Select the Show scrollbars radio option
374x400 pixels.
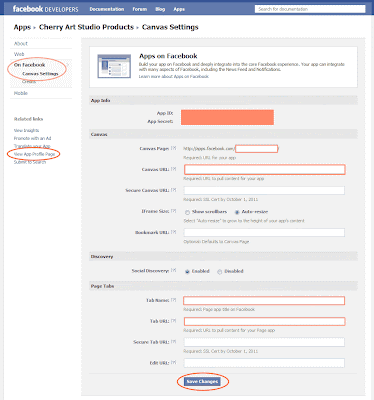coord(187,212)
